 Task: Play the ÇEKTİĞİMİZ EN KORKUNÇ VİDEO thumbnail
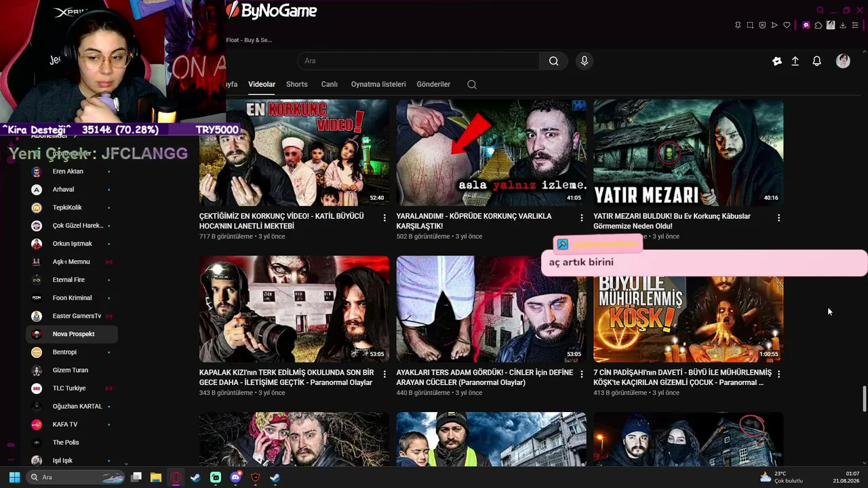pos(294,153)
